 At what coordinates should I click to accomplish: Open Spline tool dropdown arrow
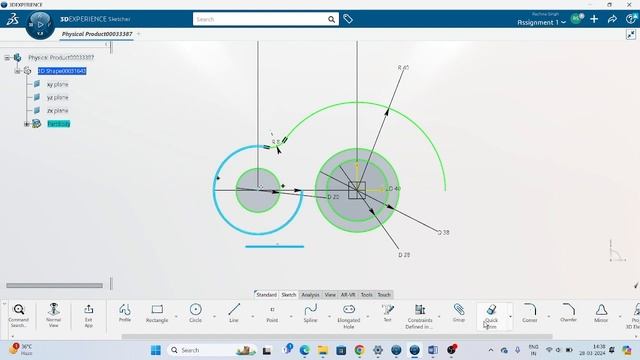pyautogui.click(x=329, y=316)
